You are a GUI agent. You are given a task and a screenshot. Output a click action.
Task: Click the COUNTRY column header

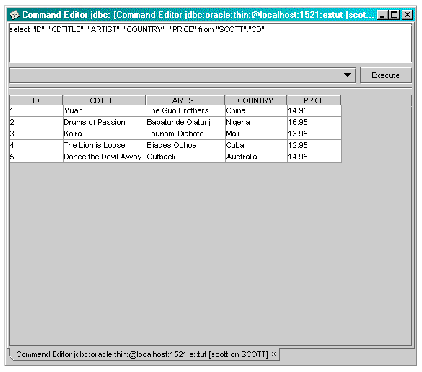pyautogui.click(x=256, y=100)
